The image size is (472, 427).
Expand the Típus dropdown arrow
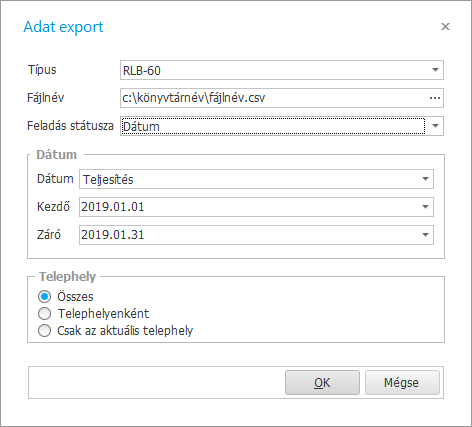[x=435, y=70]
